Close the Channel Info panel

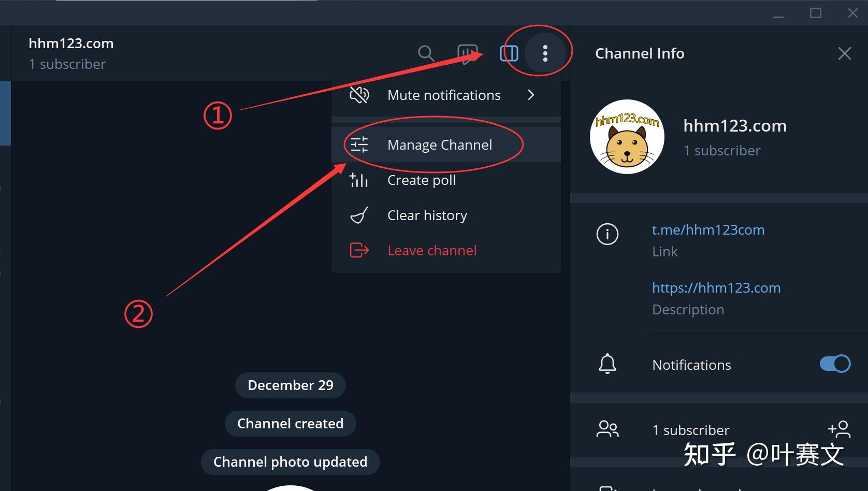[x=844, y=53]
